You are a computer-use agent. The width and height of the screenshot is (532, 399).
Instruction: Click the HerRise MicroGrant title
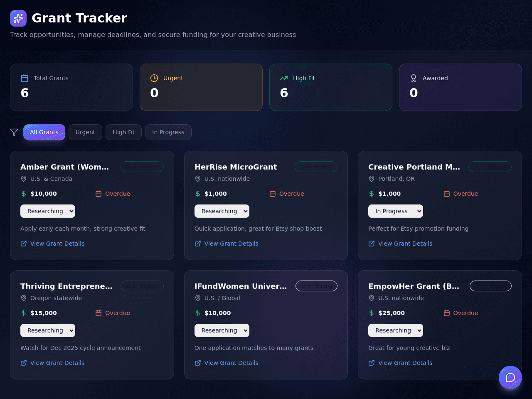236,167
